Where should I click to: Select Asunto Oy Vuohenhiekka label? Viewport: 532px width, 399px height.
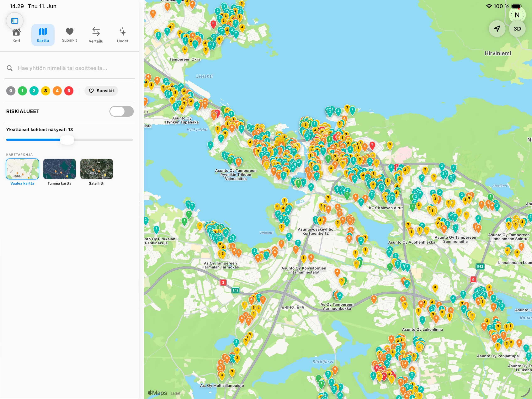coord(411,243)
